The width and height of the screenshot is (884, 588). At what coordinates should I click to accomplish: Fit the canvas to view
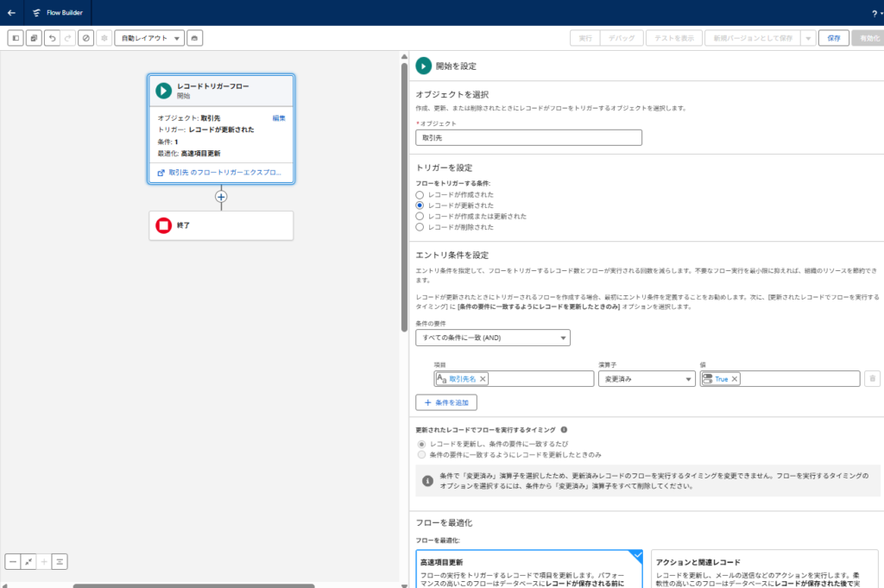click(28, 561)
